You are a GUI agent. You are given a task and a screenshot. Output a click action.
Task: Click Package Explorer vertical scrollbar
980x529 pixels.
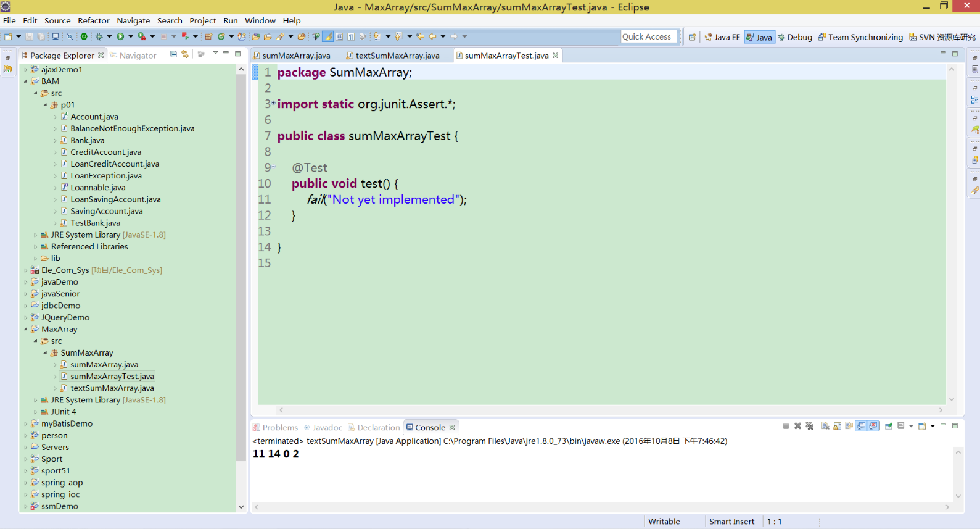(241, 267)
